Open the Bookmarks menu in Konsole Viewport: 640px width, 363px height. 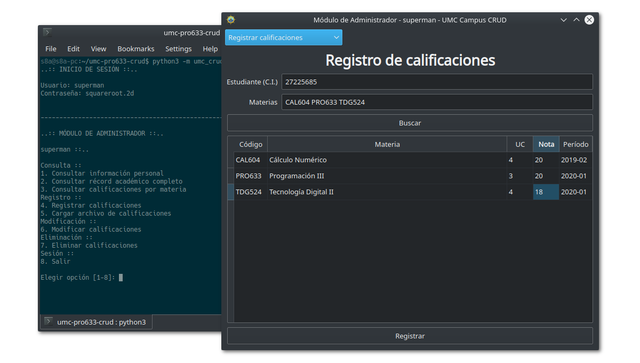tap(136, 49)
